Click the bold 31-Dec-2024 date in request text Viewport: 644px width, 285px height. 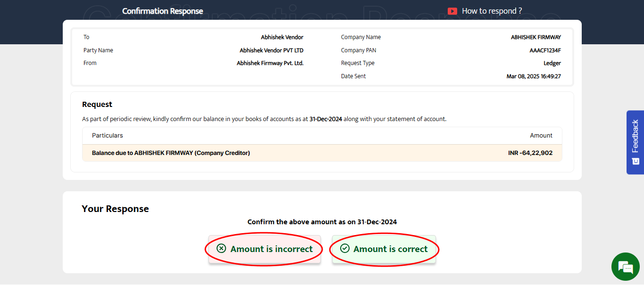pyautogui.click(x=326, y=119)
